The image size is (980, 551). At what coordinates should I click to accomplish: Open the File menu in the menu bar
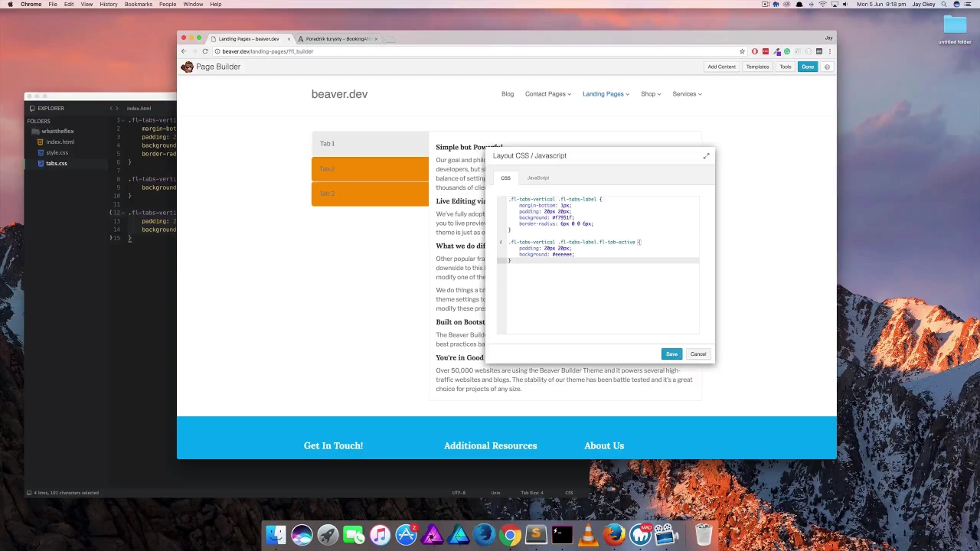click(53, 5)
